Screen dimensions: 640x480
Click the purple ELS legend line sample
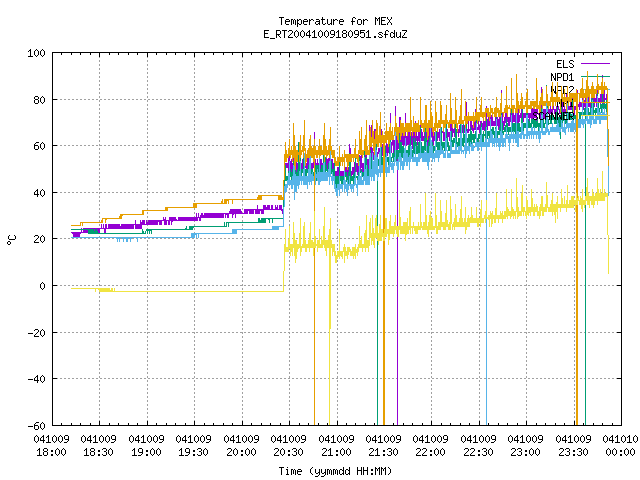click(595, 64)
